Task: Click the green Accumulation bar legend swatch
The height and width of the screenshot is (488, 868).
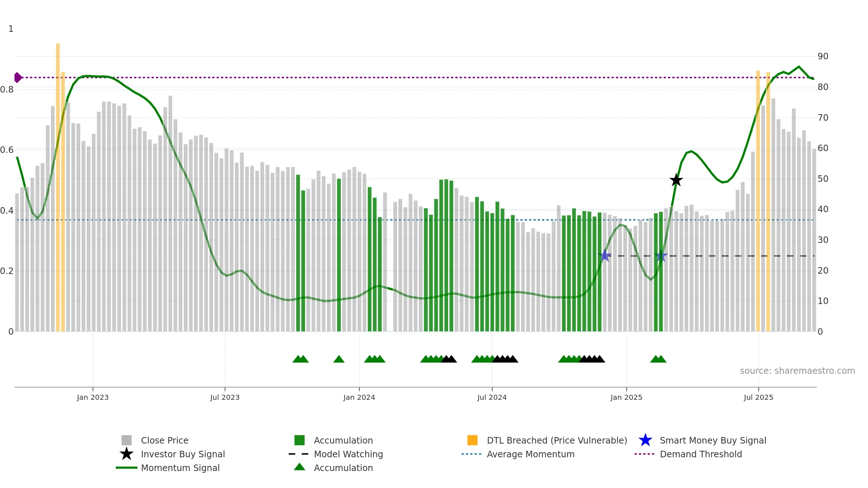Action: pos(299,440)
